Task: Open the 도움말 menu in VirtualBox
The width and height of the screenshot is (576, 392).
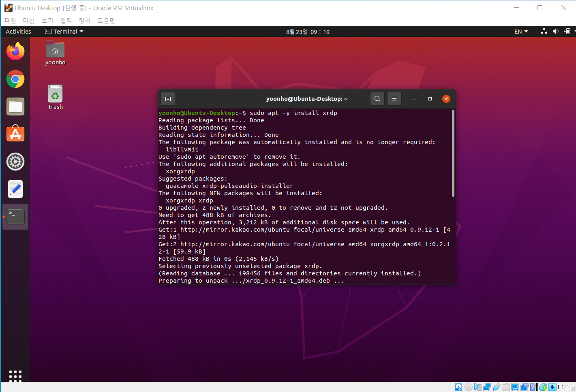Action: pos(106,20)
